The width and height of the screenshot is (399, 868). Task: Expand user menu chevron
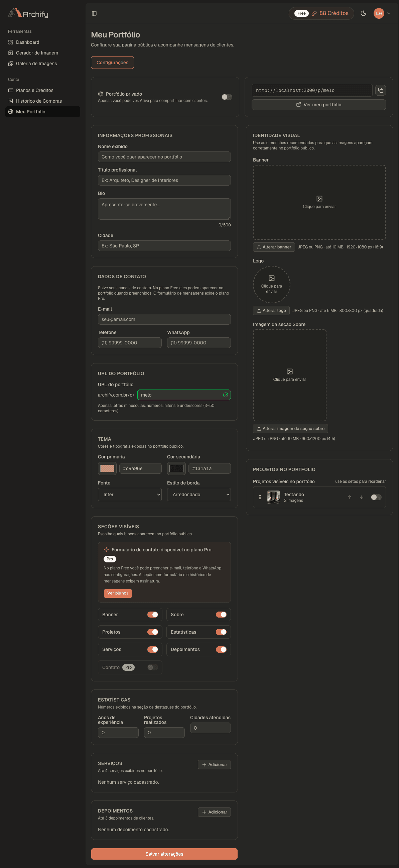tap(389, 13)
